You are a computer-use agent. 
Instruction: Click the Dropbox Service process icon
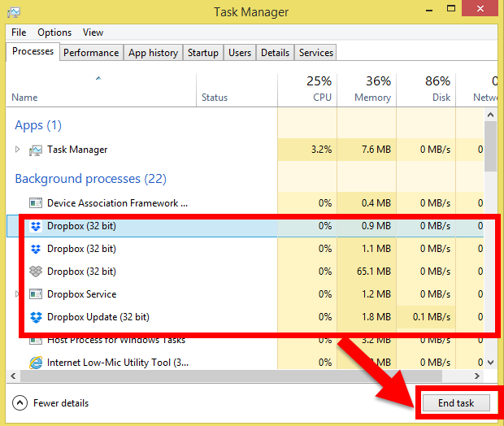(x=35, y=294)
